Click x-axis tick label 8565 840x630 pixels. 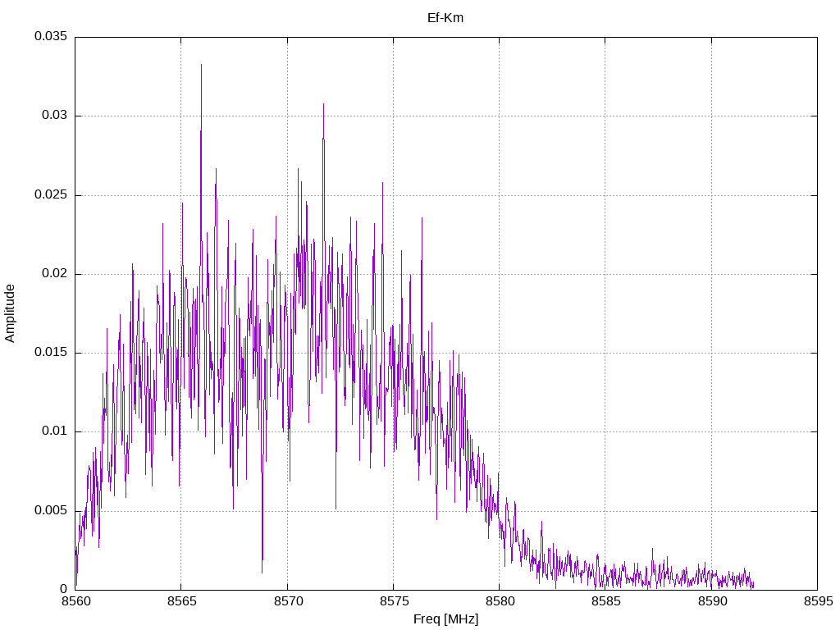tap(181, 601)
